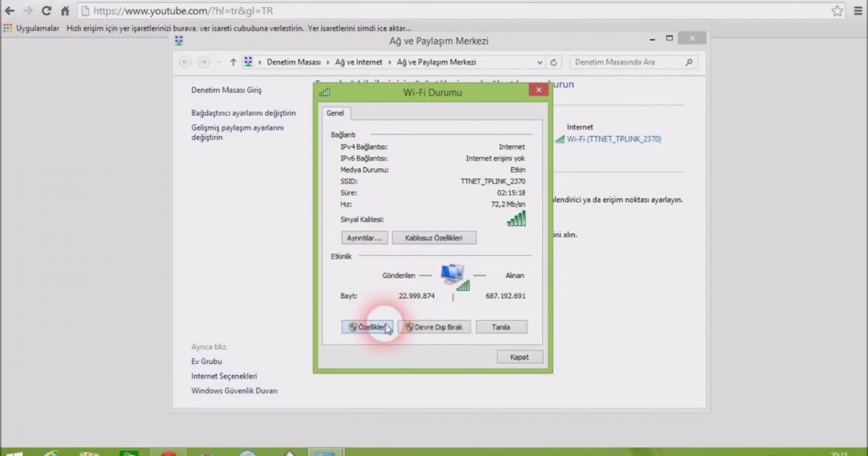Open the Uygulamalar apps shortcut

31,29
